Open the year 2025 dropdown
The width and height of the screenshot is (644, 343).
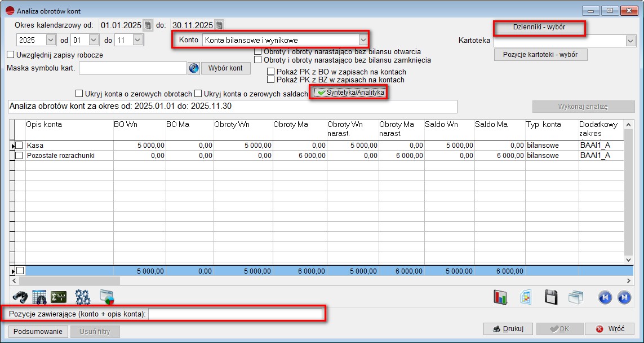coord(51,41)
